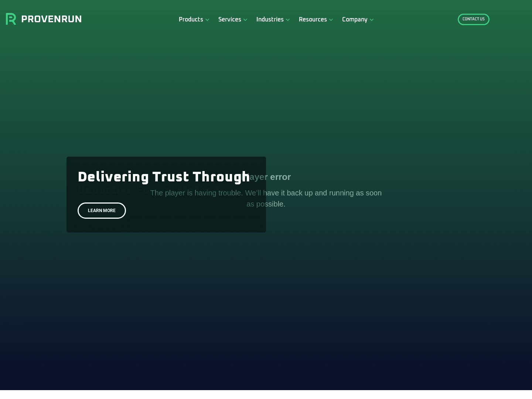Click the PROVENRUN wordmark text
This screenshot has width=532, height=399.
click(x=51, y=19)
